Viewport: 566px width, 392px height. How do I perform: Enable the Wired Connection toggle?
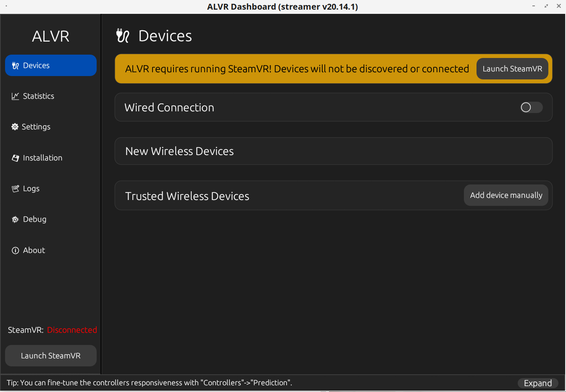click(531, 108)
